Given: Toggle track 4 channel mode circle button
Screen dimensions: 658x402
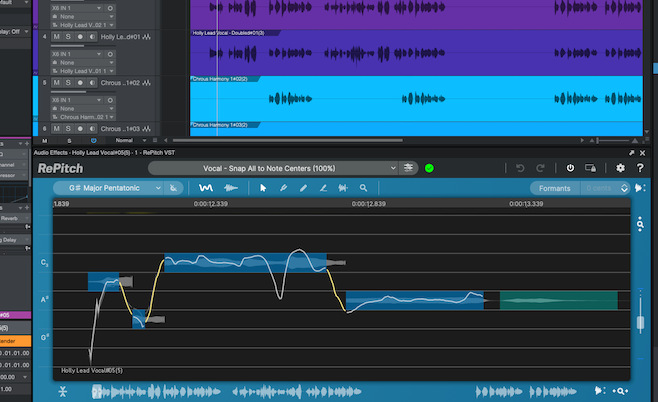Looking at the screenshot, I should click(110, 54).
